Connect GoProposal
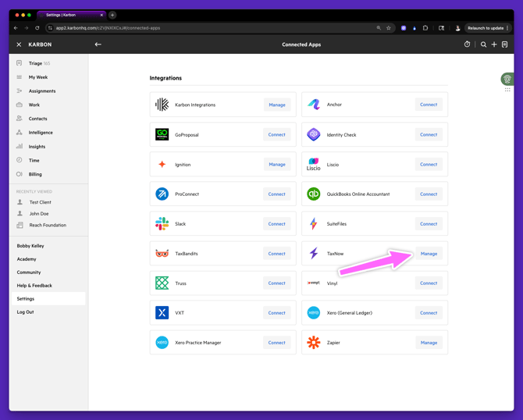 click(277, 134)
